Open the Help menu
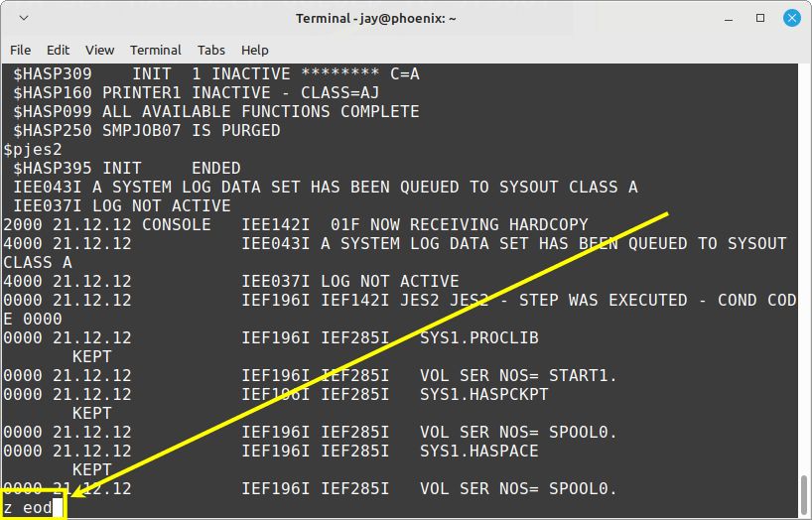Image resolution: width=812 pixels, height=520 pixels. coord(254,51)
